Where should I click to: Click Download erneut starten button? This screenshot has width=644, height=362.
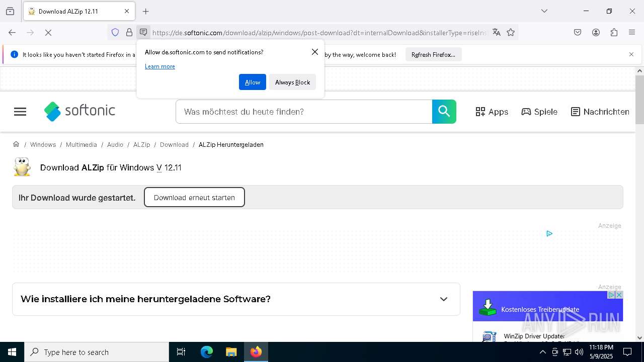coord(194,197)
